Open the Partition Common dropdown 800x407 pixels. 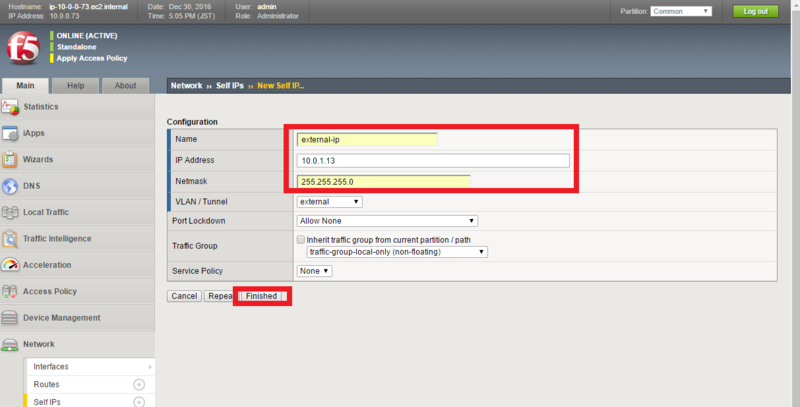[681, 11]
